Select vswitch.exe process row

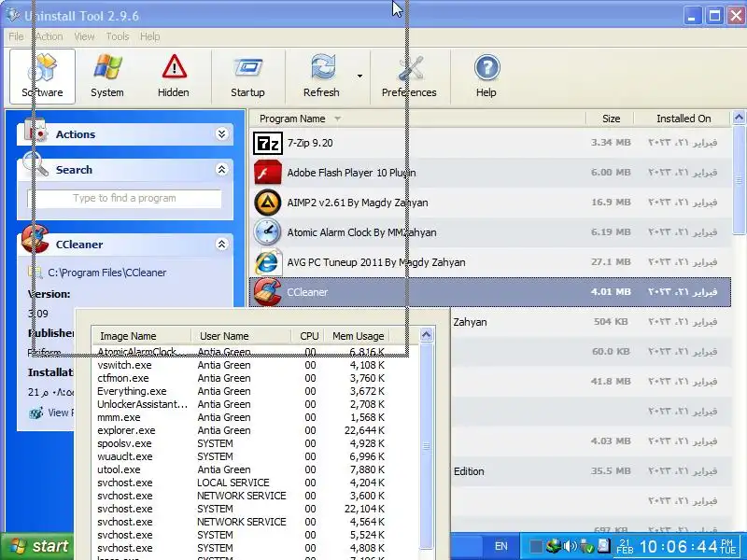[241, 365]
